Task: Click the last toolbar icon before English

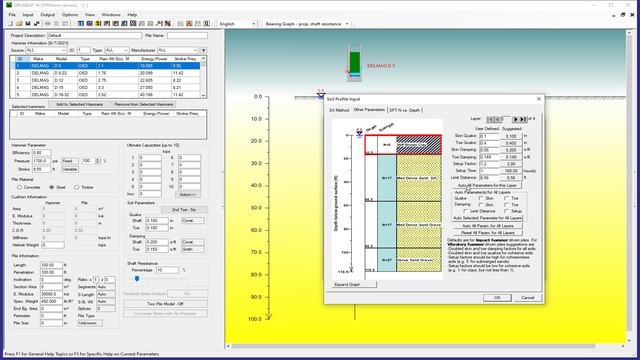Action: 207,24
